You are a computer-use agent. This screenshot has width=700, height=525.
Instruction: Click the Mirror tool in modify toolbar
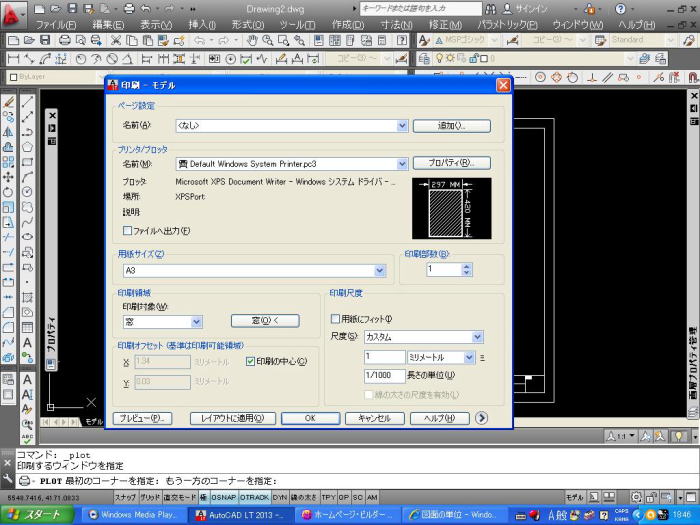8,132
